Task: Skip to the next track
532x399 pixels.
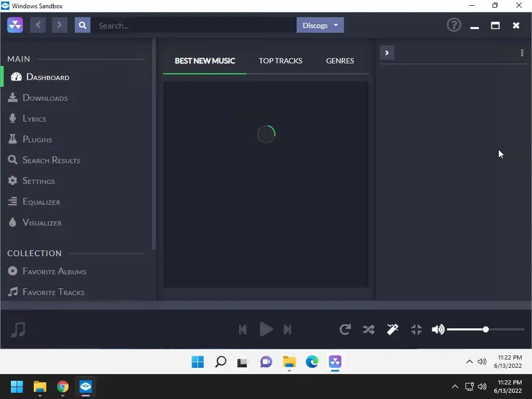Action: point(287,329)
